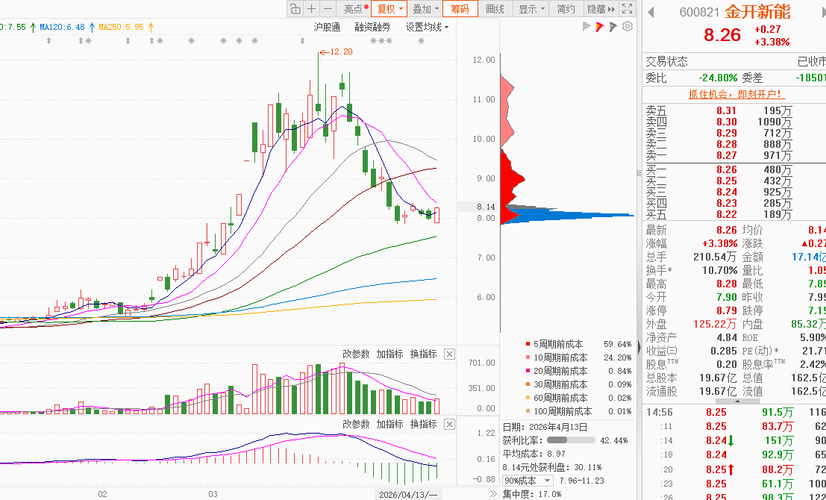
Task: Click 换指标 in MACD panel
Action: coord(424,424)
